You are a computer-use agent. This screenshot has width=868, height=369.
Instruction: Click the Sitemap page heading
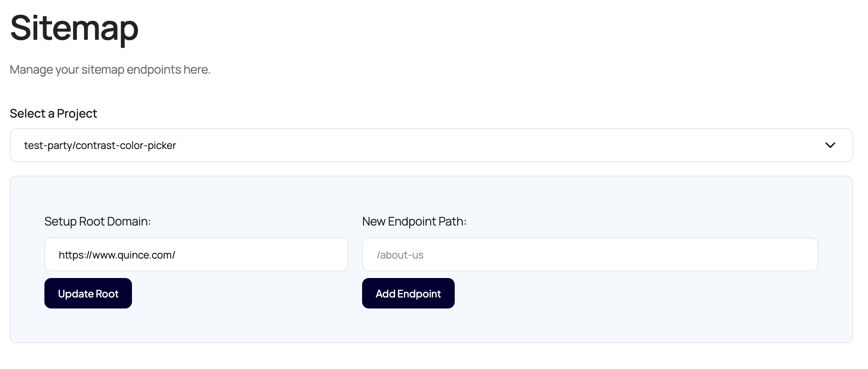point(74,28)
